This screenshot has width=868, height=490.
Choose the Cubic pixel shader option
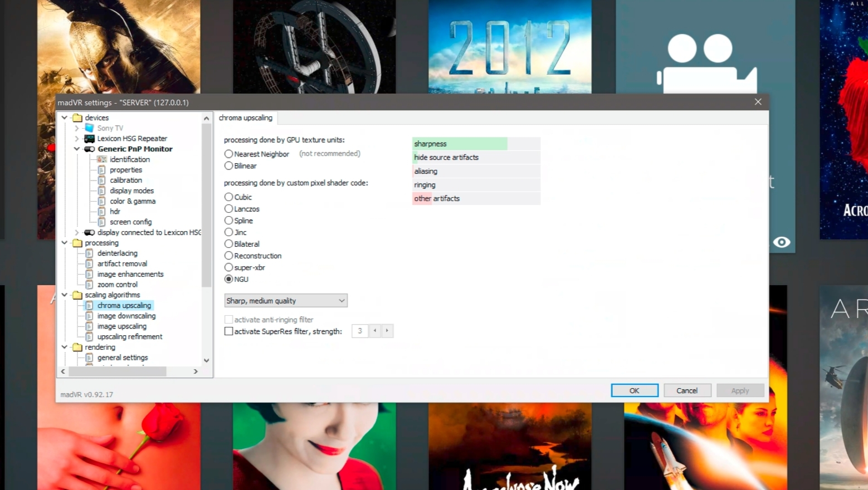click(228, 197)
